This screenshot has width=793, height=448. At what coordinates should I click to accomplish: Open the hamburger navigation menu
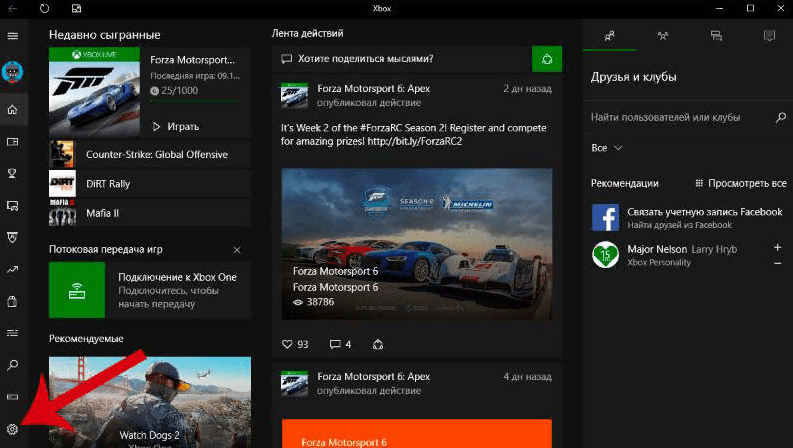[x=13, y=36]
